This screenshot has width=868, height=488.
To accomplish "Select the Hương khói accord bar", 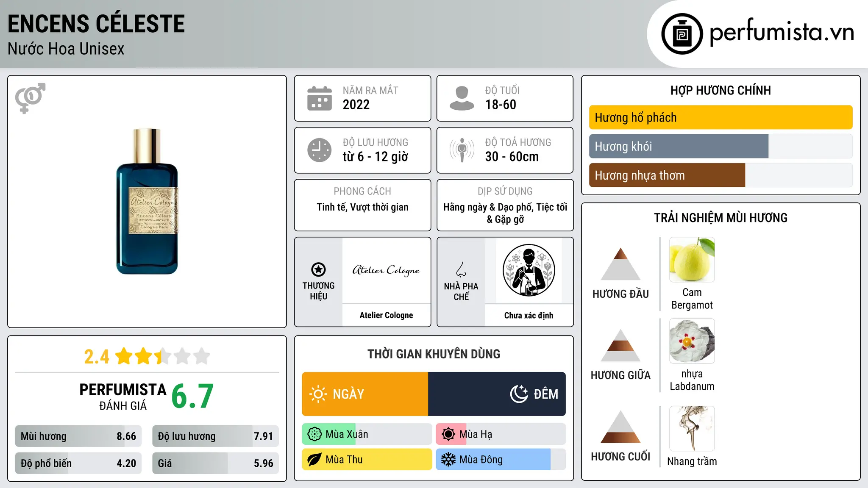I will [x=721, y=146].
